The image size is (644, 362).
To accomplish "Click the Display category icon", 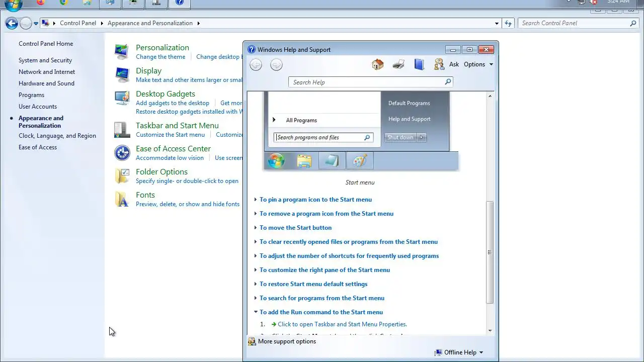I will tap(122, 75).
